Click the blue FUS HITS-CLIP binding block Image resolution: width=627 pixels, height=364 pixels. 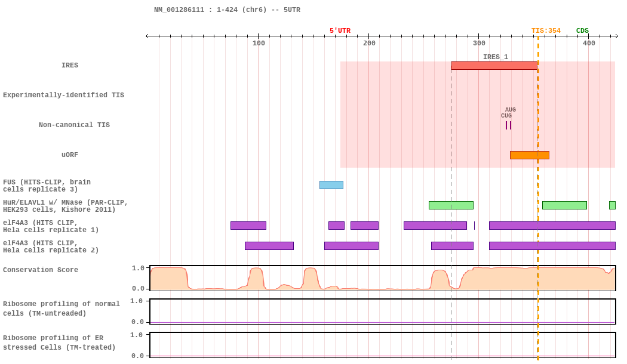(331, 185)
